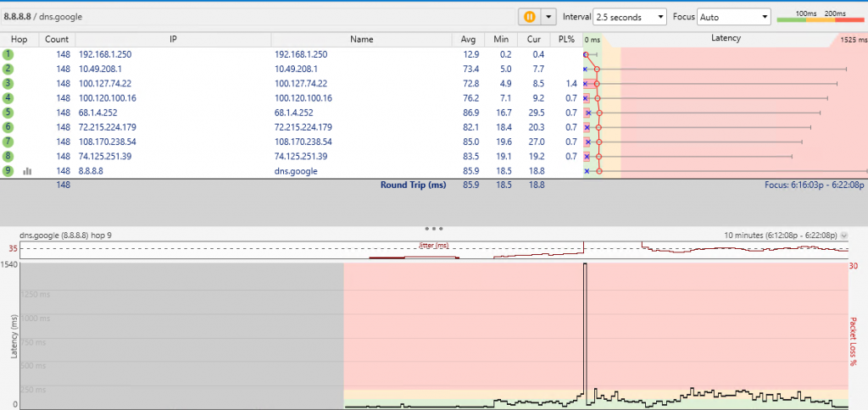Viewport: 868px width, 410px height.
Task: Expand the 10 minutes timeline chevron
Action: pos(843,235)
